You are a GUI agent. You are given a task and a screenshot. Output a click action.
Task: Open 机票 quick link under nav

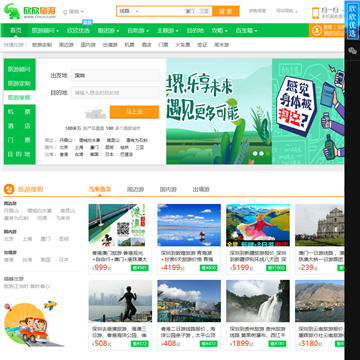pos(129,45)
